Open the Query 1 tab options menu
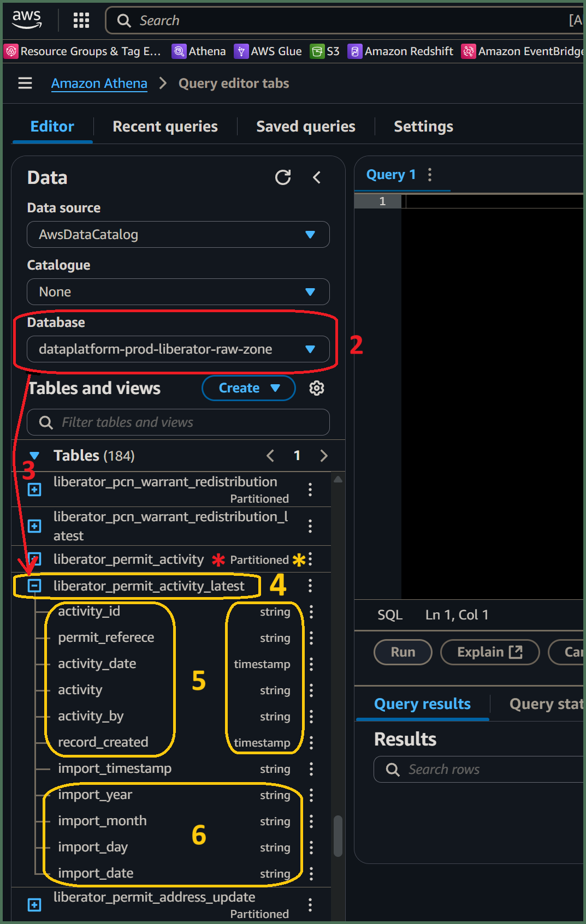Viewport: 586px width, 924px height. 430,175
